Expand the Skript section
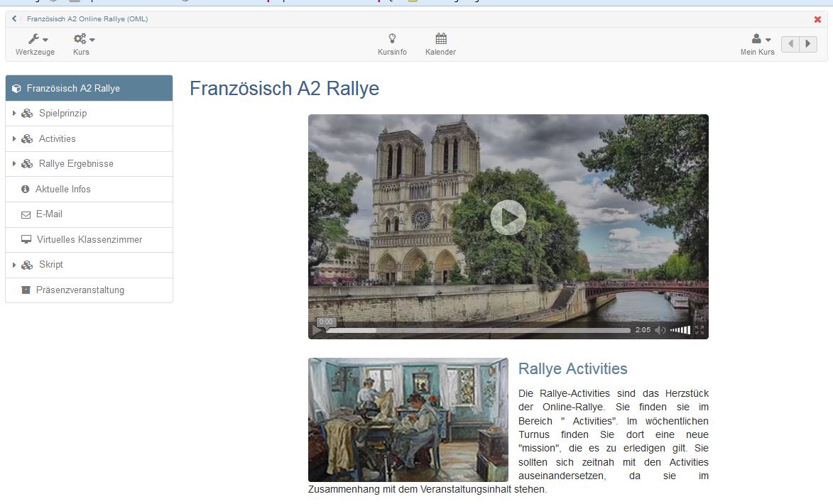The height and width of the screenshot is (504, 833). [x=16, y=265]
